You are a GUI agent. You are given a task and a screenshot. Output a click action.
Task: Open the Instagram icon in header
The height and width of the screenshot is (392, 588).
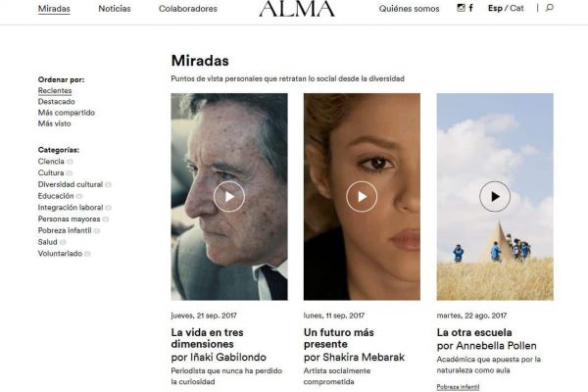tap(461, 8)
